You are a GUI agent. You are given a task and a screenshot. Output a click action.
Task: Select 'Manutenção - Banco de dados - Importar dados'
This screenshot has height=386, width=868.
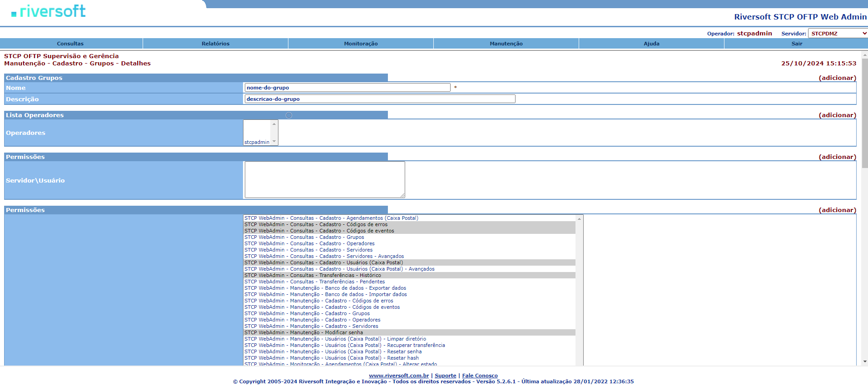(410, 294)
